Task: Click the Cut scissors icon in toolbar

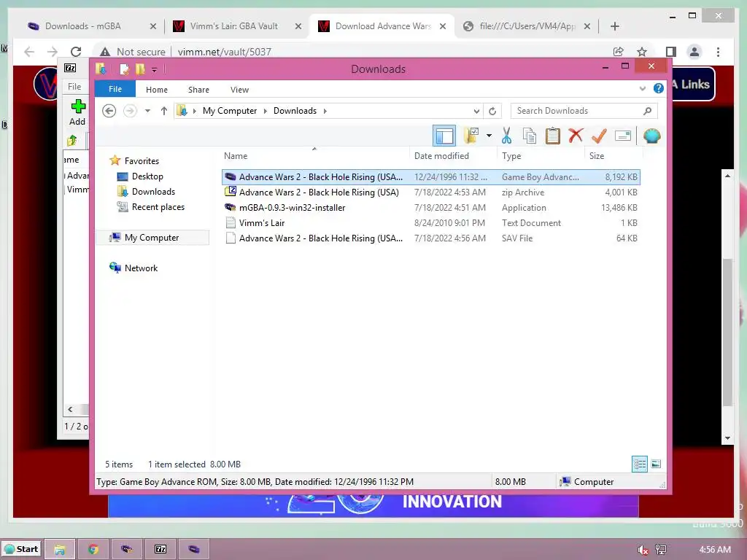Action: tap(506, 136)
